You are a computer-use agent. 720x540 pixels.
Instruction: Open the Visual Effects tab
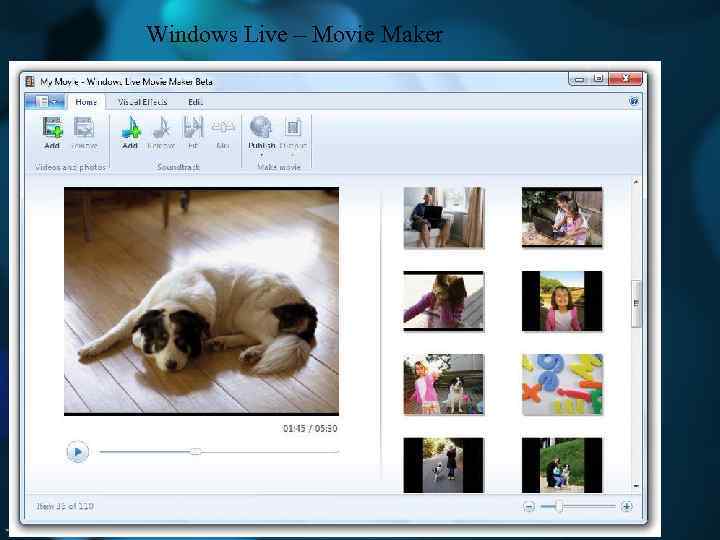pos(142,102)
